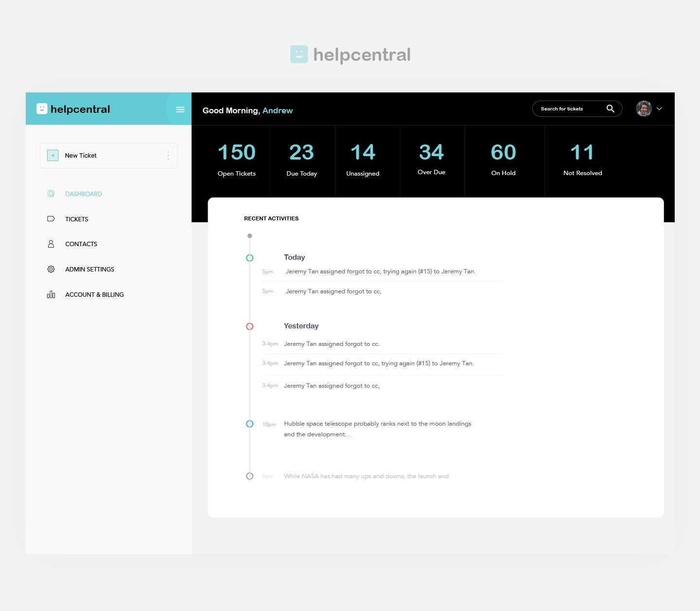View the 11 Not Resolved stat
Screen dimensions: 700x611
point(583,159)
